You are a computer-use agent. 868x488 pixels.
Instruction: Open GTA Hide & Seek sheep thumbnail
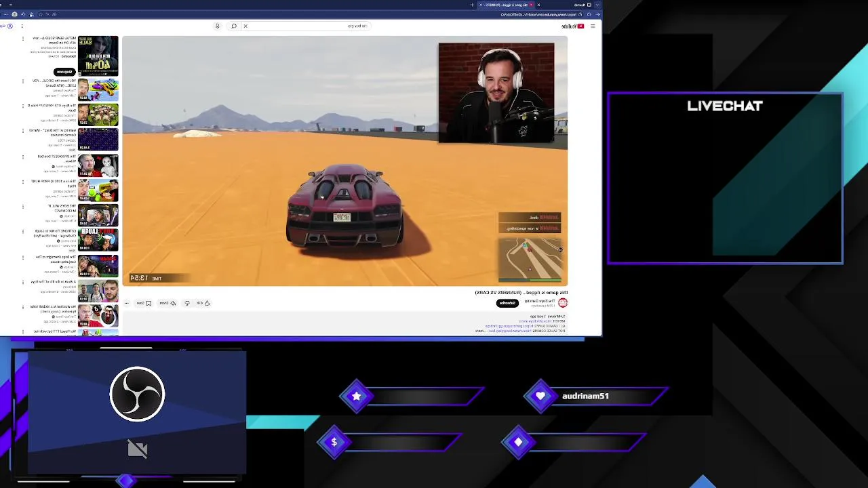[98, 114]
